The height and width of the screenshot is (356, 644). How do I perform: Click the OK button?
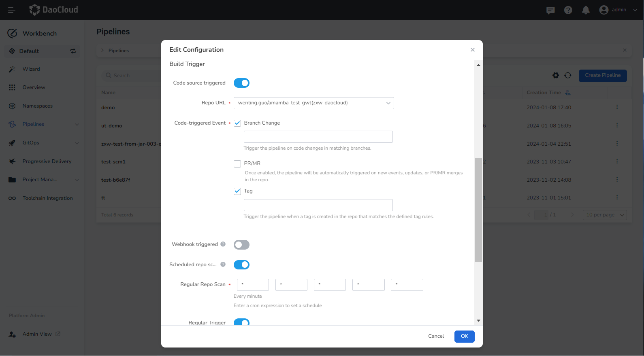click(x=464, y=336)
